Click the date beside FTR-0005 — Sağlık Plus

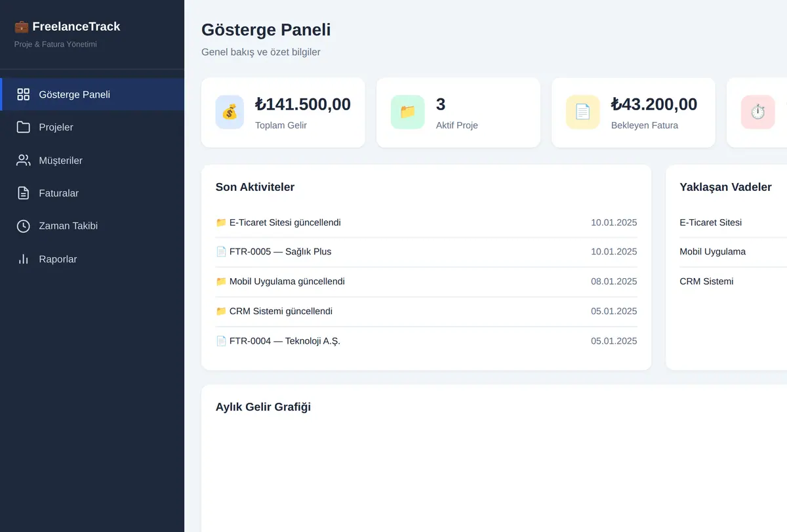click(614, 251)
